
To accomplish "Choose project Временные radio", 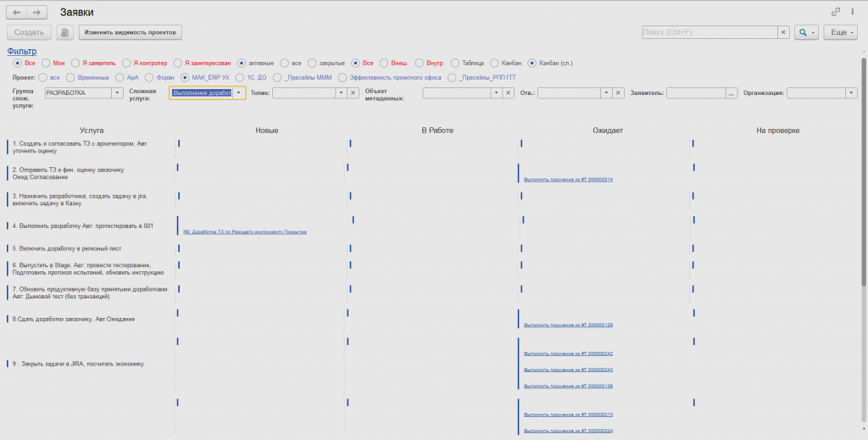I will (70, 77).
